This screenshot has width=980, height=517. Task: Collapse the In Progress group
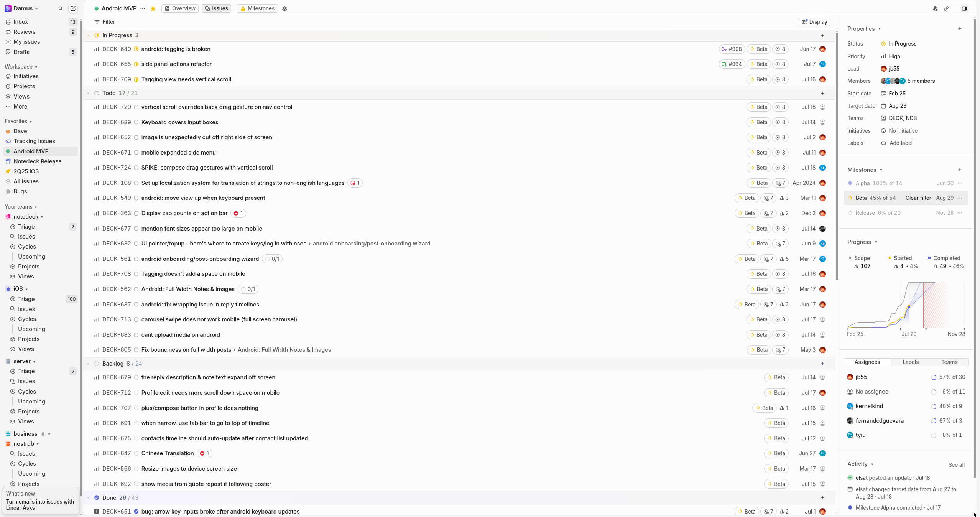click(88, 35)
